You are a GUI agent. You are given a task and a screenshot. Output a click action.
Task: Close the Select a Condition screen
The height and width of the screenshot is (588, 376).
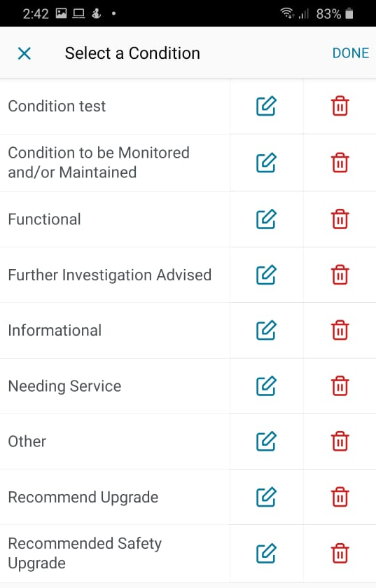[25, 53]
